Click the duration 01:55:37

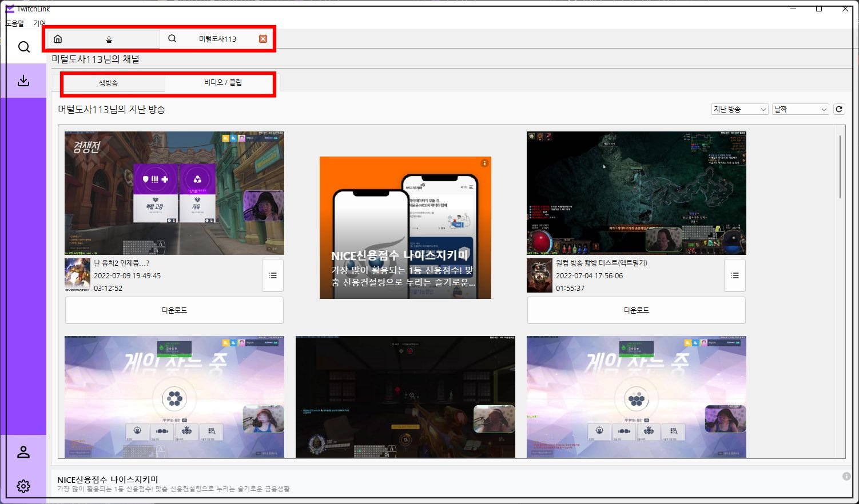pos(570,288)
